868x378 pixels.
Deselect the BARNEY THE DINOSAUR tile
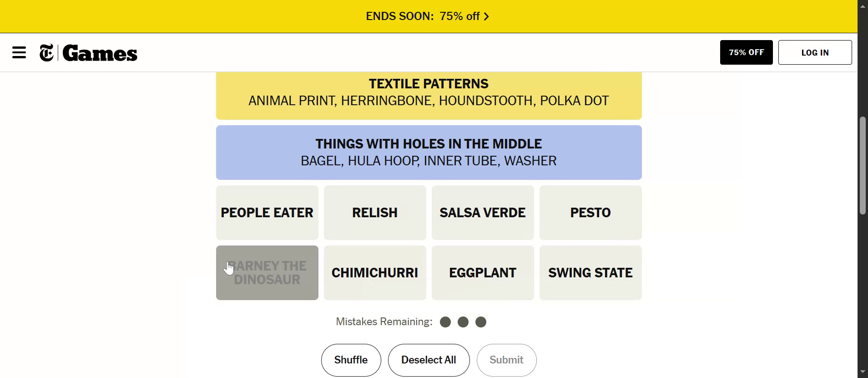point(267,273)
